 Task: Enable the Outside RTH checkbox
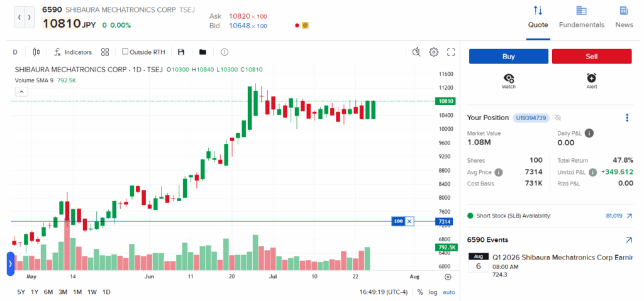pos(125,52)
